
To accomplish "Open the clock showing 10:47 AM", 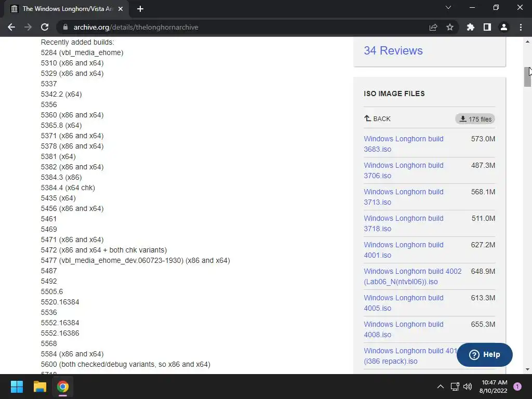I will point(494,387).
